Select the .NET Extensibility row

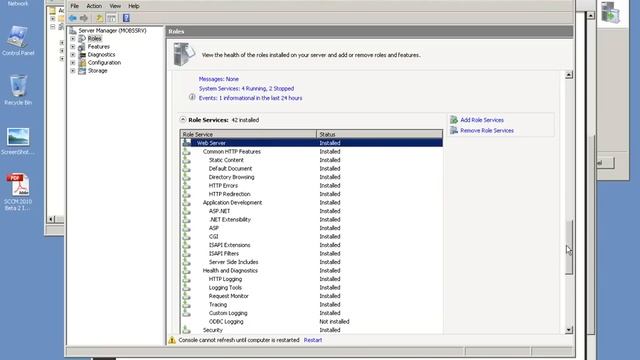311,220
